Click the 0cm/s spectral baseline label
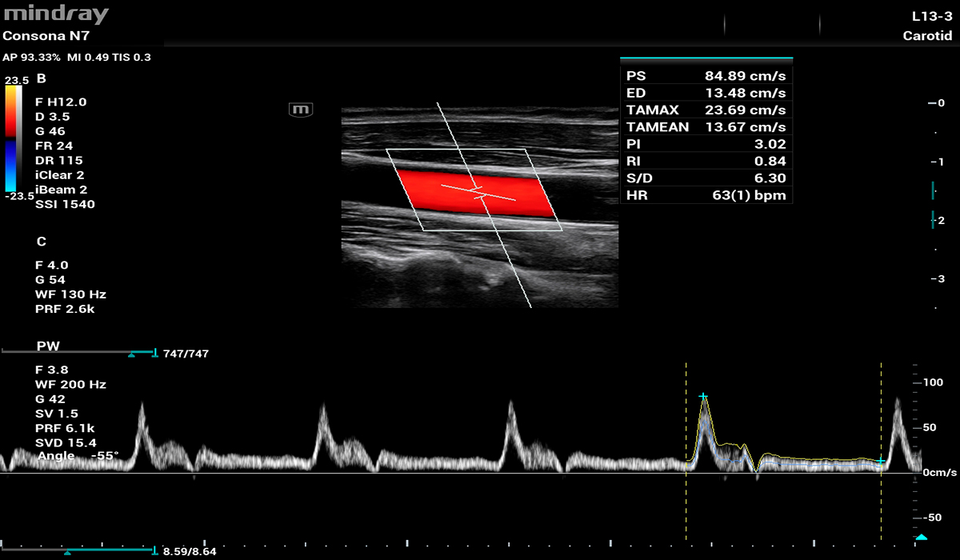 [939, 473]
